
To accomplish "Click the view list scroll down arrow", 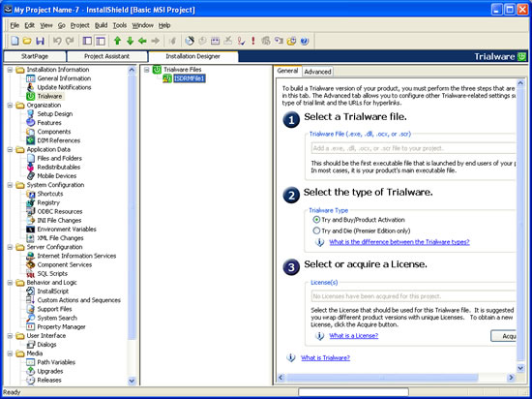I will point(132,381).
